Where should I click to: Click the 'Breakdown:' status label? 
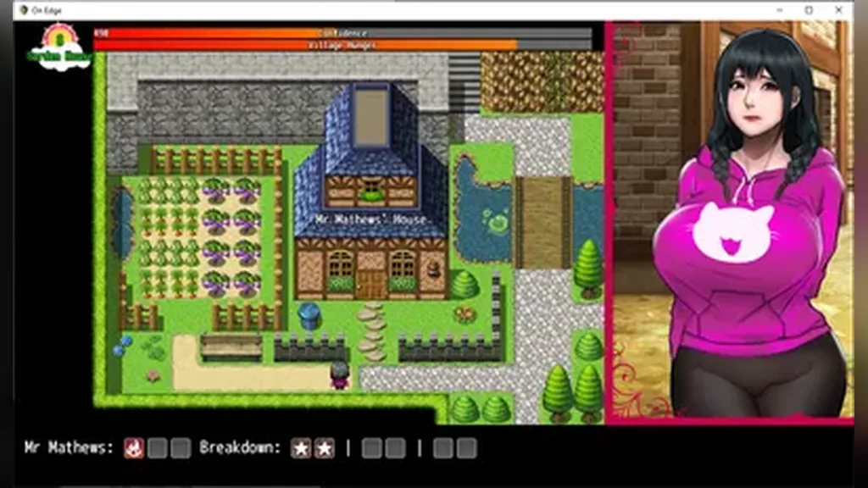click(240, 447)
